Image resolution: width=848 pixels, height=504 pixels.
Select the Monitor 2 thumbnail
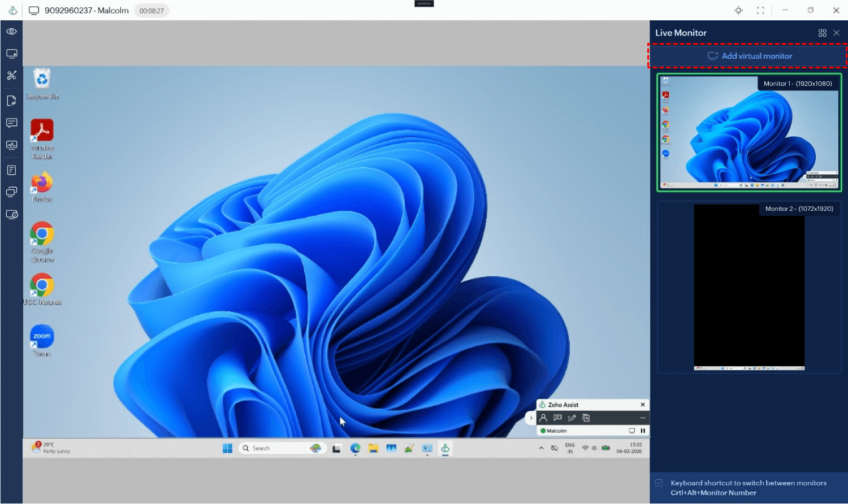[x=749, y=287]
